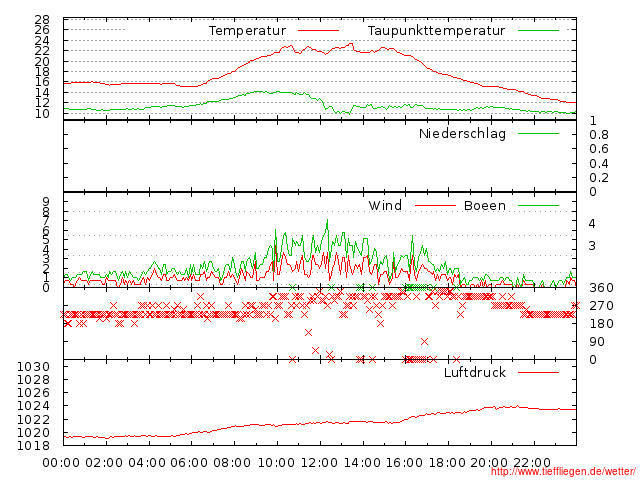Viewport: 640px width, 480px height.
Task: Click the 22:00 time axis label
Action: pyautogui.click(x=532, y=463)
